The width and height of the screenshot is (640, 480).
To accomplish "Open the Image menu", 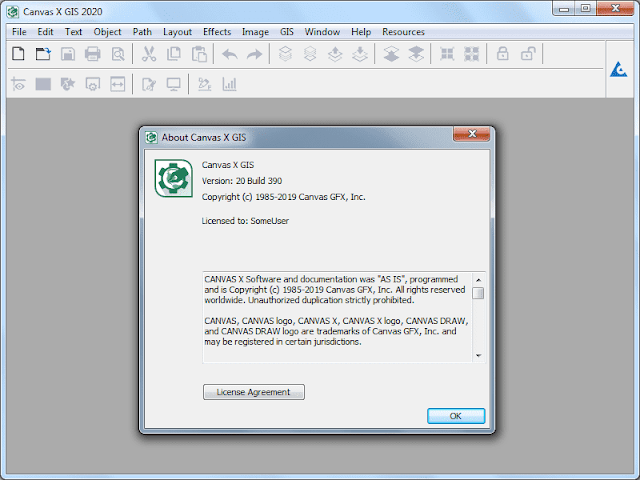I will [x=255, y=32].
